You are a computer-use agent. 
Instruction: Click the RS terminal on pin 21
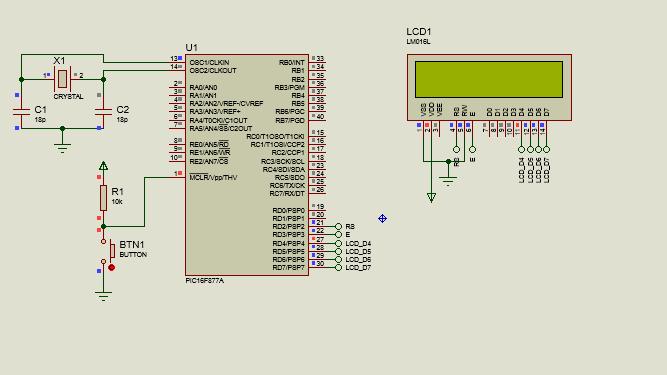click(x=338, y=227)
